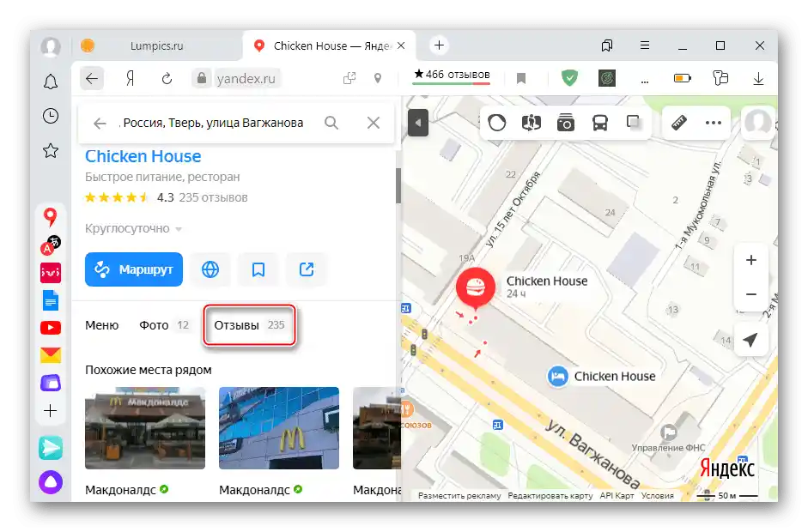Bookmark this page from the address bar
Image resolution: width=808 pixels, height=532 pixels.
pos(521,78)
